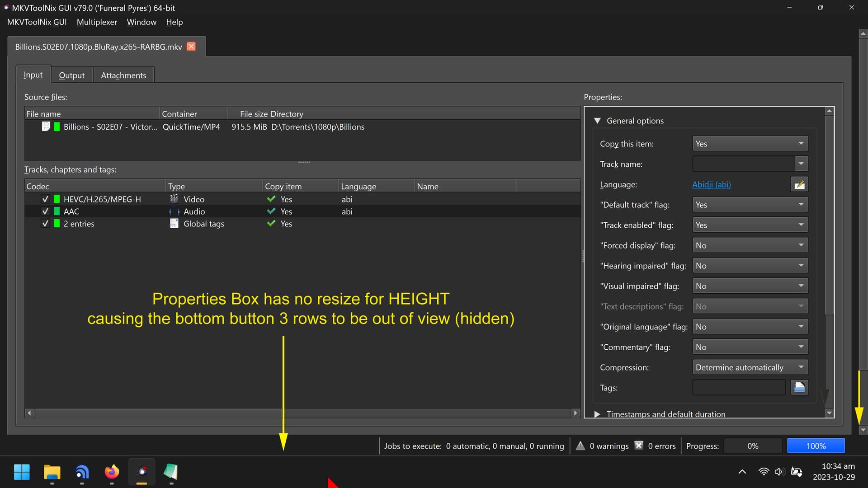Click green checkmark of Global tags row
Viewport: 868px width, 488px height.
pyautogui.click(x=271, y=223)
